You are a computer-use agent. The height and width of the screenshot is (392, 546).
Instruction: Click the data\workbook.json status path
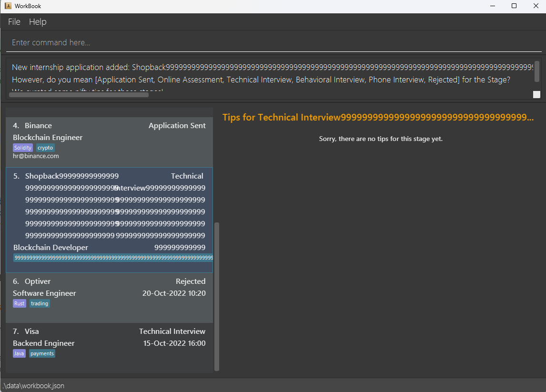coord(33,386)
